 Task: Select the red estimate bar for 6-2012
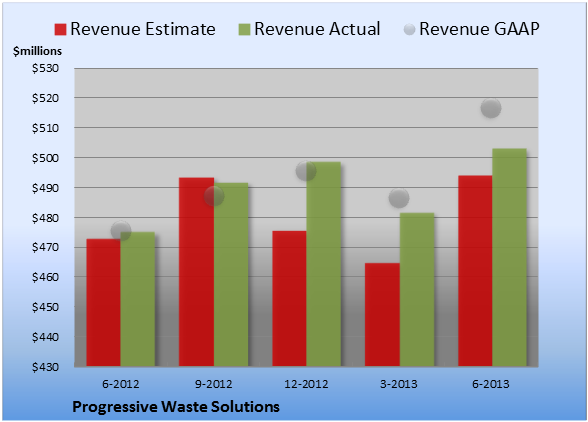click(104, 302)
